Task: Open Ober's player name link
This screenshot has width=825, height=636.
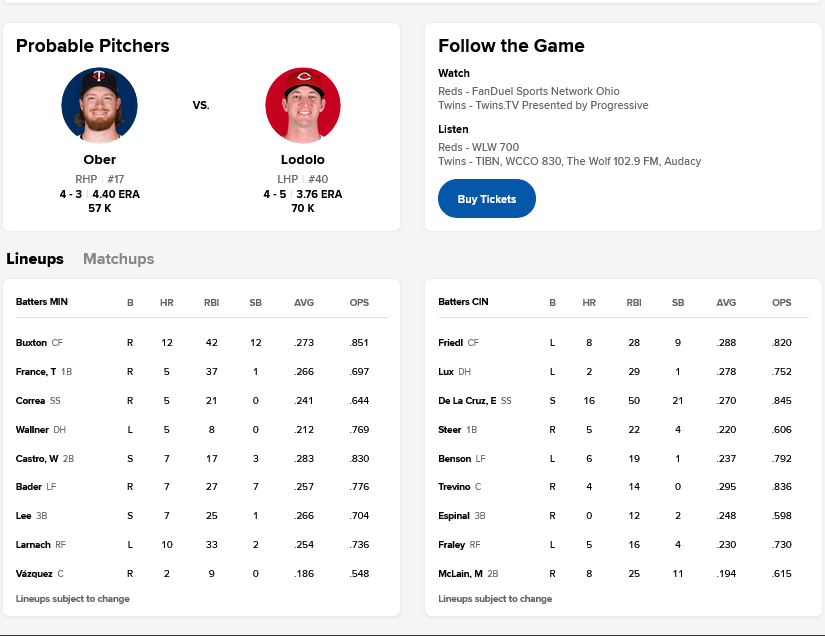Action: point(100,160)
